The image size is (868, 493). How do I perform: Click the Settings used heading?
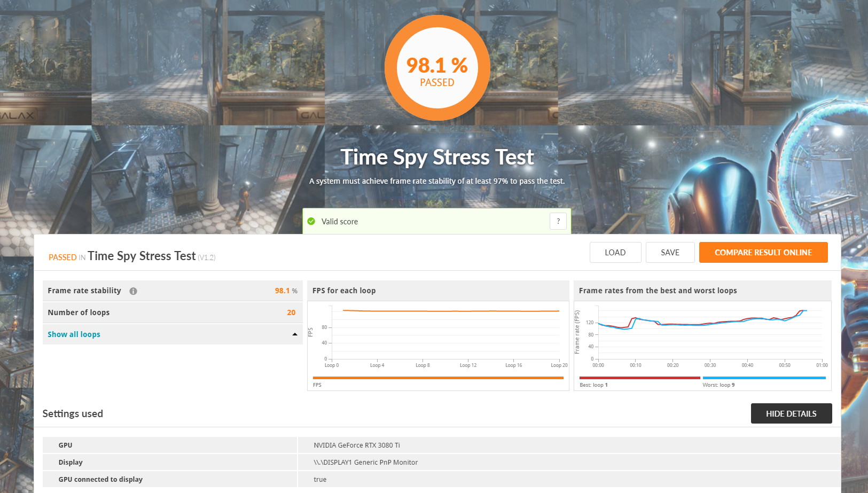[73, 413]
